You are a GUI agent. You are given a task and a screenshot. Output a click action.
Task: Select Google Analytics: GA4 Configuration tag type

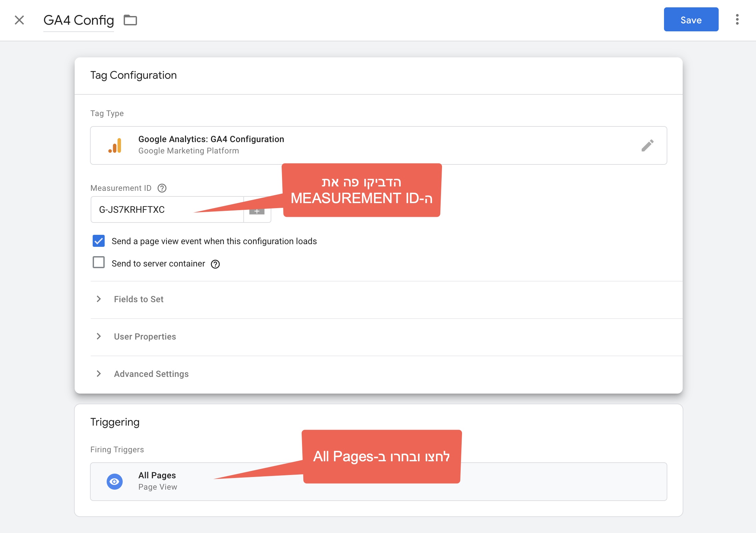point(378,145)
